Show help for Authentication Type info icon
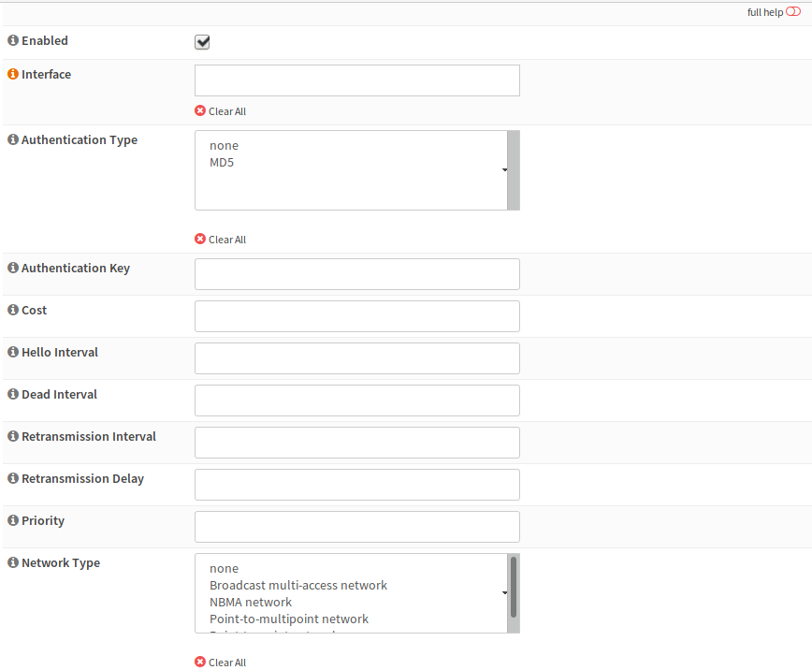This screenshot has width=812, height=670. (x=13, y=140)
